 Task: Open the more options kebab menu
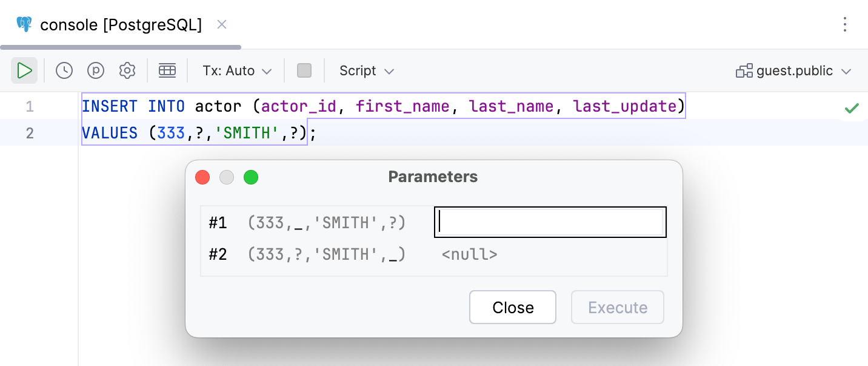point(845,24)
